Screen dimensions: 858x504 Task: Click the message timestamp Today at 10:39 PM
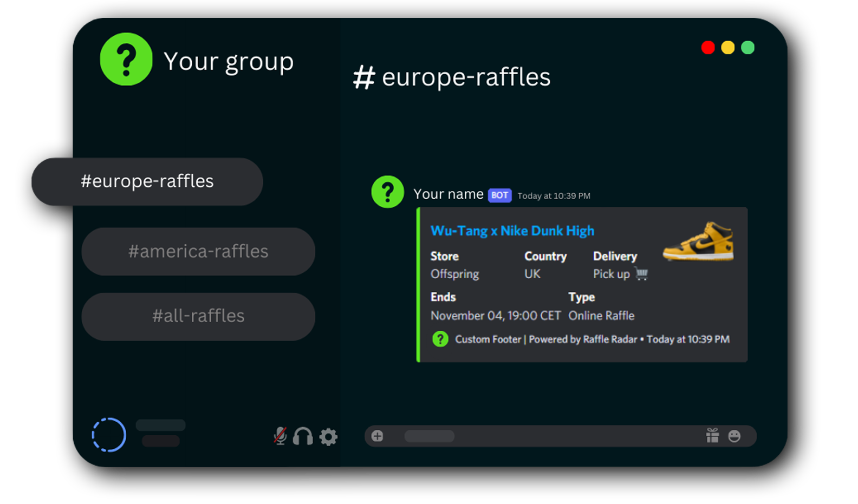(554, 196)
